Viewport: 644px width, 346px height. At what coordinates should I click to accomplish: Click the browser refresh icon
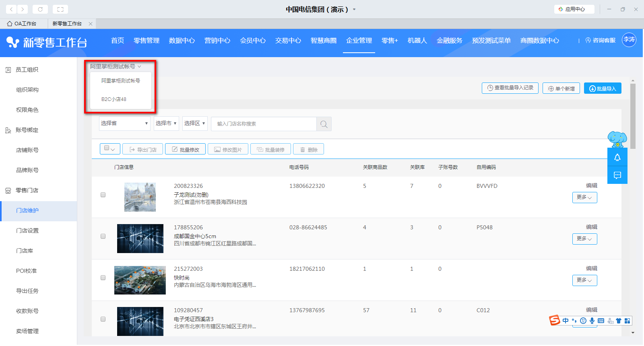(x=40, y=9)
